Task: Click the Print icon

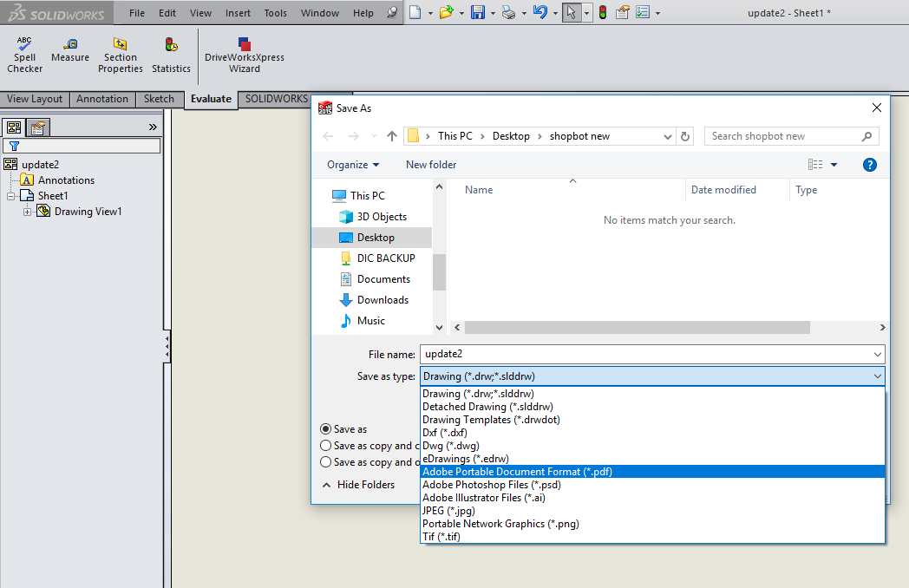Action: tap(508, 12)
